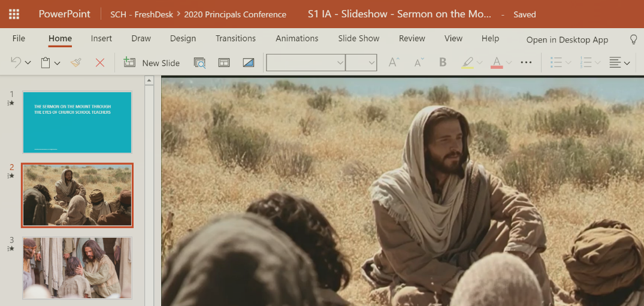Switch to the Animations tab
The width and height of the screenshot is (644, 306).
[297, 38]
